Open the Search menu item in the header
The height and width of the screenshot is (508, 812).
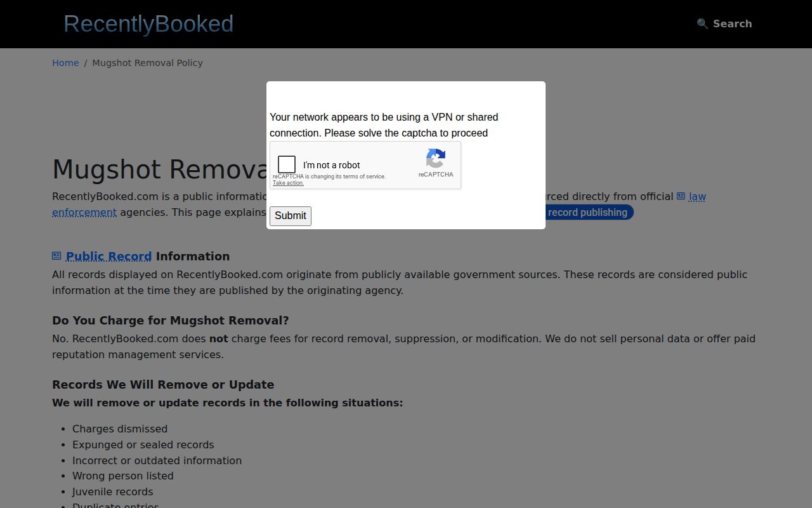[x=724, y=23]
